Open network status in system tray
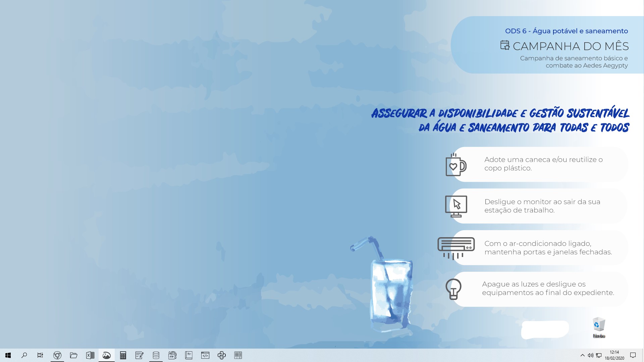644x362 pixels. pyautogui.click(x=599, y=355)
